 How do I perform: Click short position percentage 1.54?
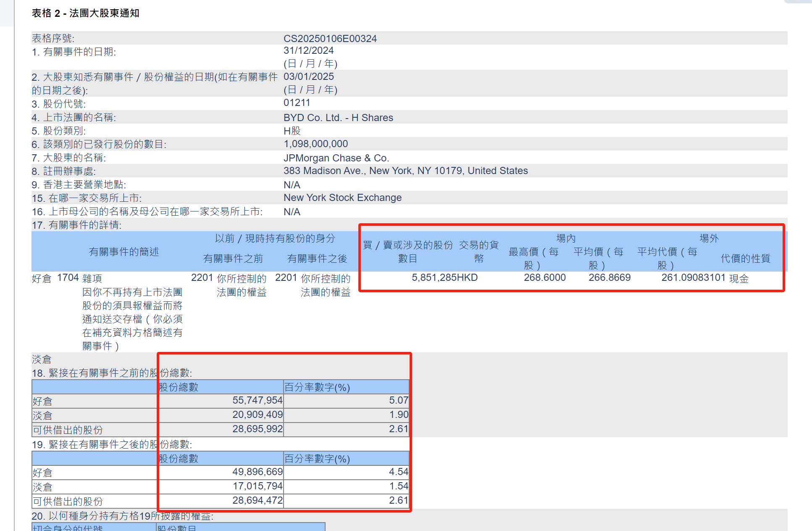coord(399,486)
